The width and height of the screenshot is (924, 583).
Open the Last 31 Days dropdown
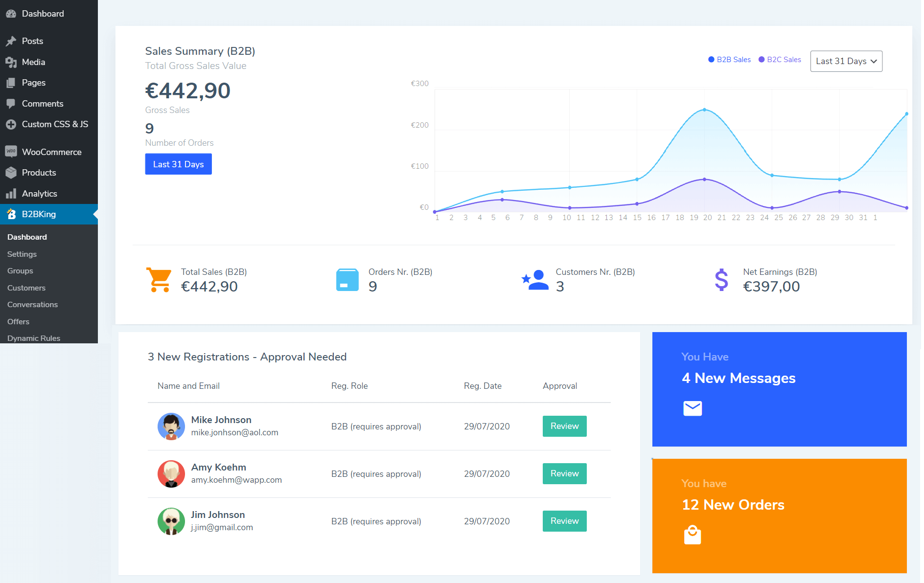(x=846, y=61)
